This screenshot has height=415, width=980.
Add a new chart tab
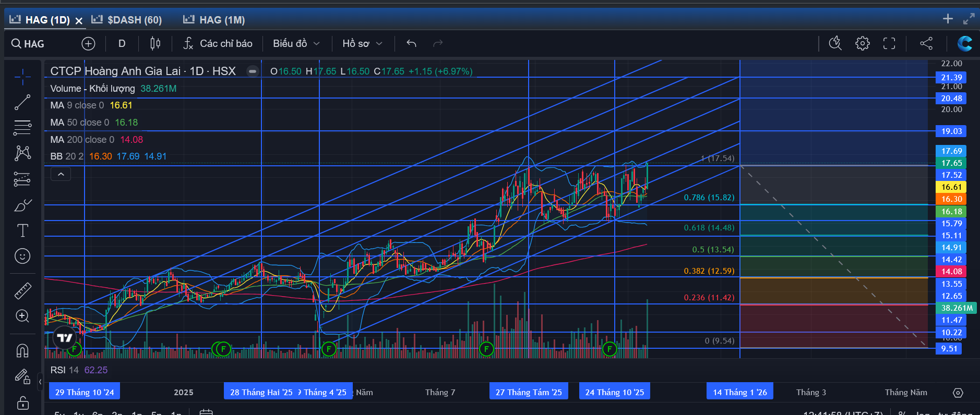click(948, 19)
